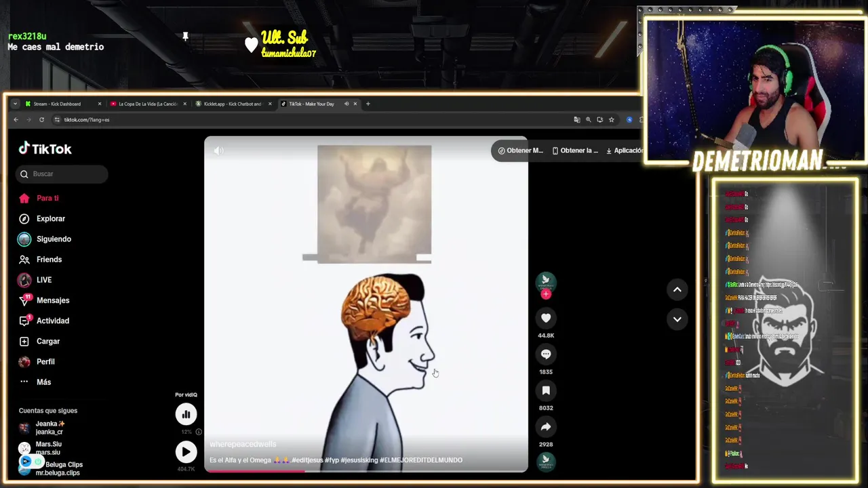This screenshot has width=868, height=488.
Task: Open Friends in the sidebar
Action: point(41,260)
